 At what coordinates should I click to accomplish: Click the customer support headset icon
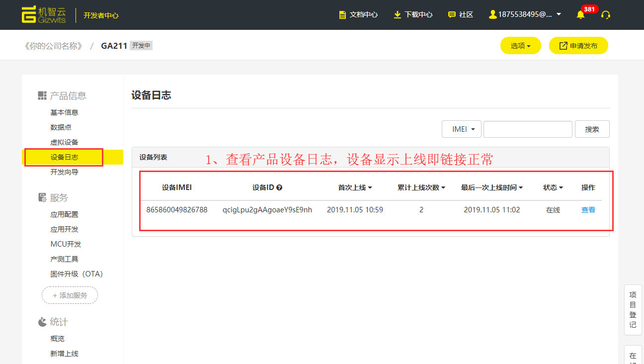tap(605, 15)
